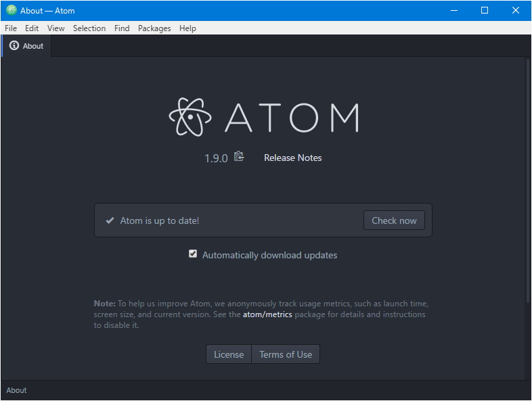Open the Edit menu
The height and width of the screenshot is (401, 532).
point(32,28)
